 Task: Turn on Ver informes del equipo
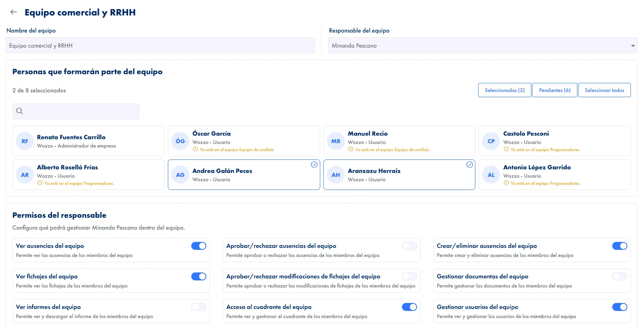199,307
